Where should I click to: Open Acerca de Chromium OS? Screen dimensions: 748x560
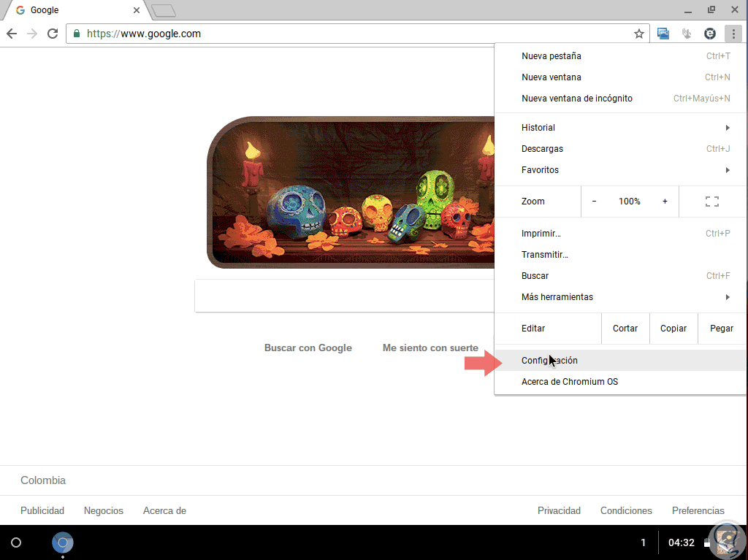[x=620, y=382]
